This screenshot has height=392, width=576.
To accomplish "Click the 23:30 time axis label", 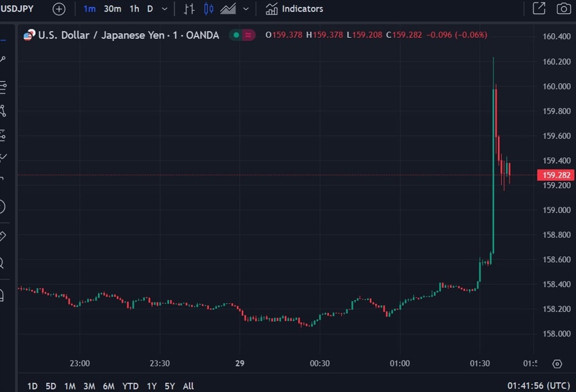I will coord(160,363).
